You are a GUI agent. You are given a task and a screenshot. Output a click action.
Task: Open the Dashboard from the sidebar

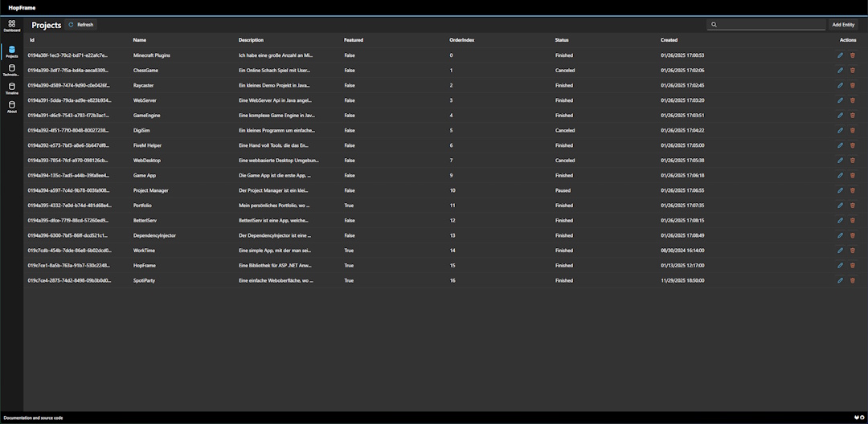11,26
